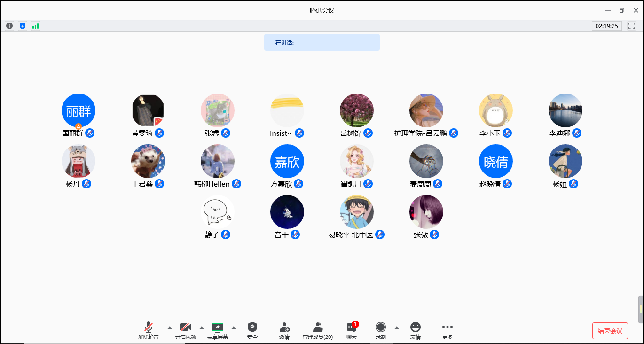Select participant 国丽群's avatar
This screenshot has height=344, width=644.
coord(79,110)
